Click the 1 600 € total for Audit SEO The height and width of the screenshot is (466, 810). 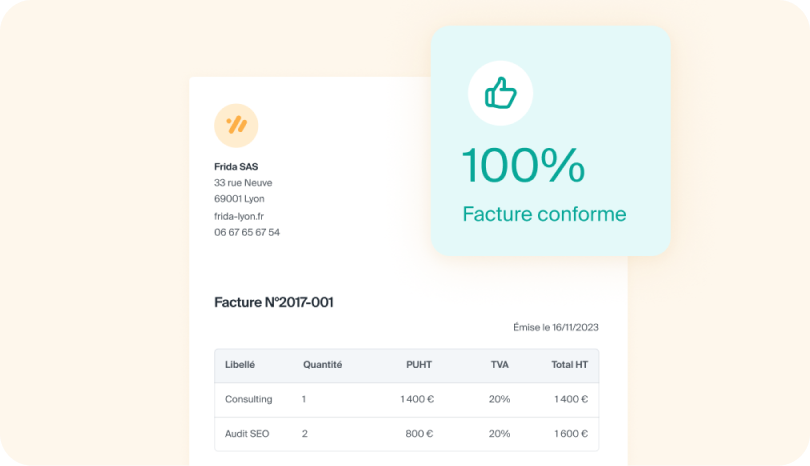coord(569,434)
